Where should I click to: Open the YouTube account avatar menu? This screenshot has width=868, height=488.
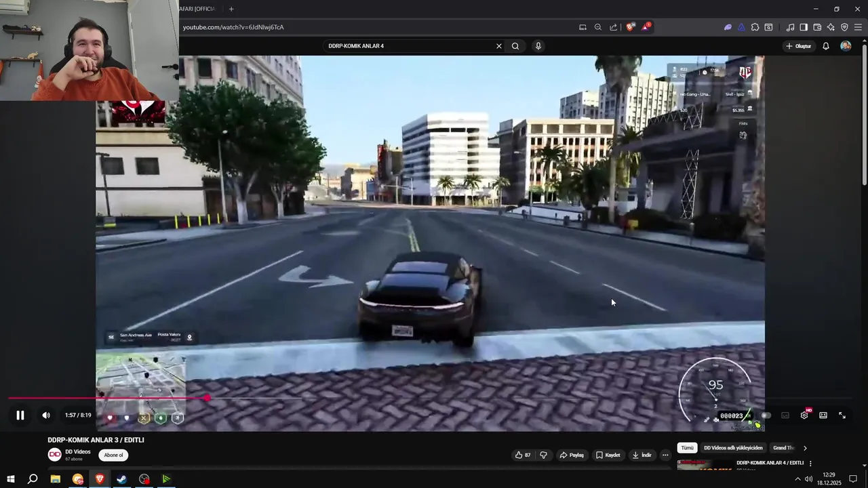point(846,46)
